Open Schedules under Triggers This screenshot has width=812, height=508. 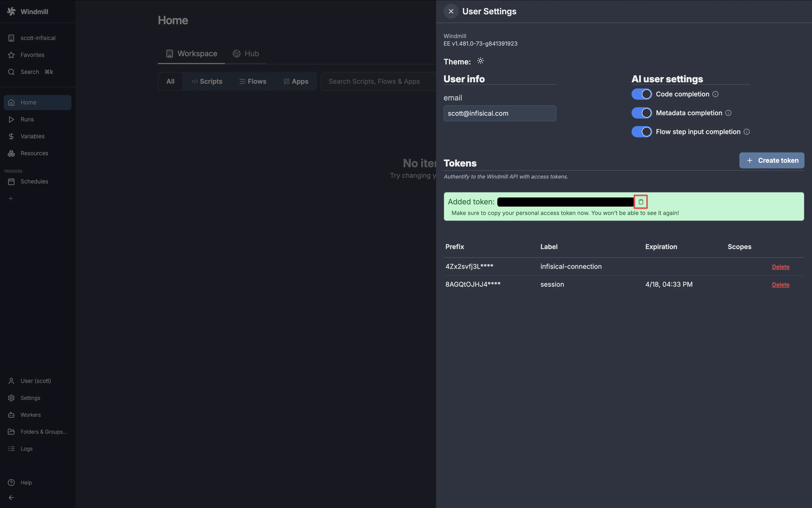[x=38, y=181]
